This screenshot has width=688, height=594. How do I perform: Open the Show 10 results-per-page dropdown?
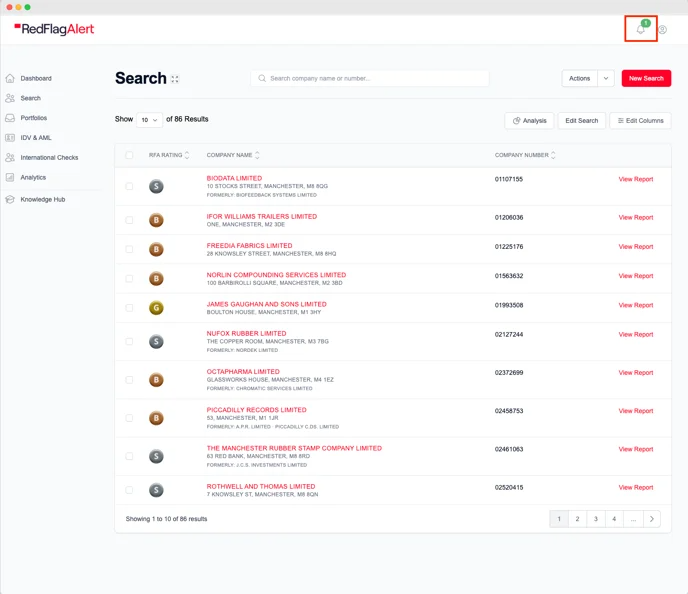(x=150, y=120)
